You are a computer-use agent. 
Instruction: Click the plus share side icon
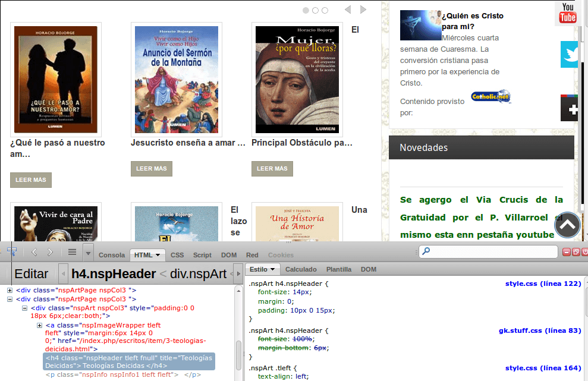point(569,108)
